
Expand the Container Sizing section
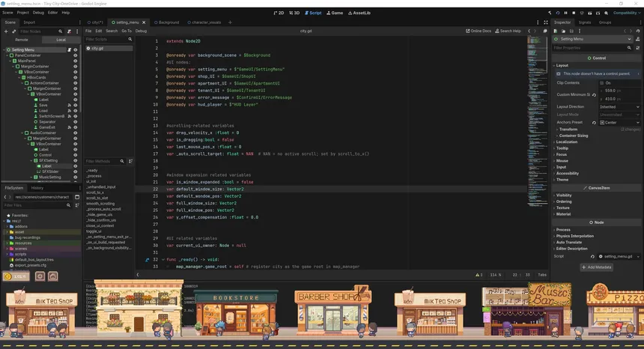(x=574, y=136)
